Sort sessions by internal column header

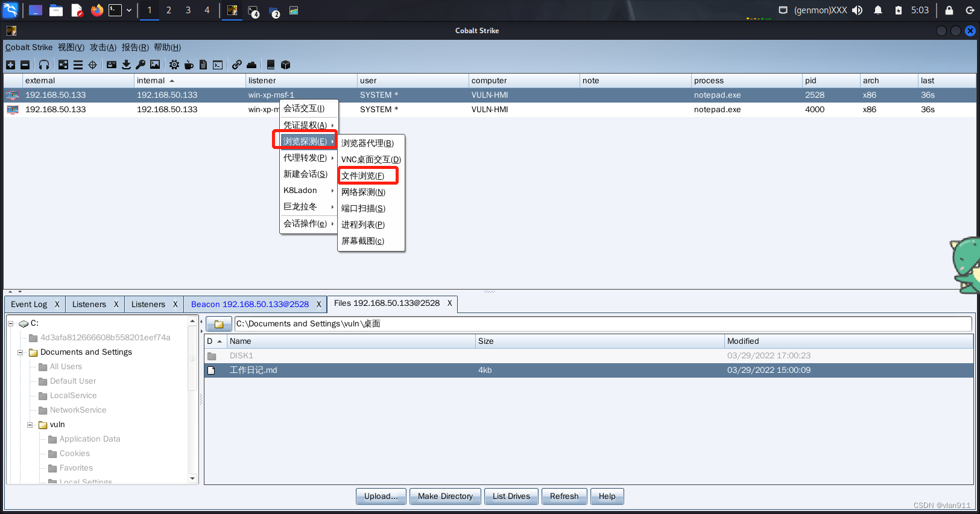pos(190,80)
